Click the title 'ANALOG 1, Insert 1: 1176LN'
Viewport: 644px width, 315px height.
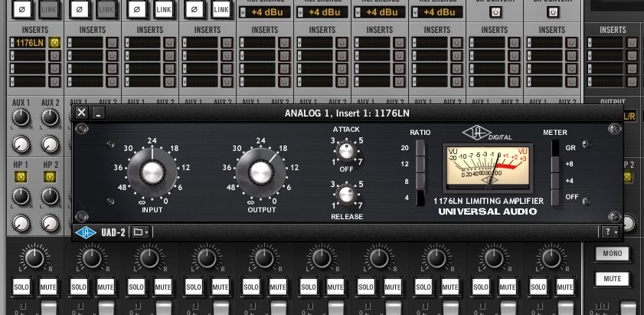pos(347,113)
